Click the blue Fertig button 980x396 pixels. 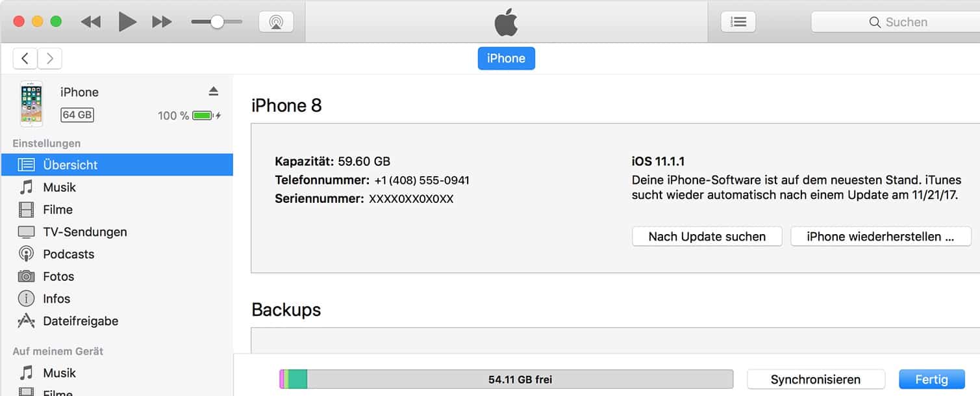pos(931,379)
